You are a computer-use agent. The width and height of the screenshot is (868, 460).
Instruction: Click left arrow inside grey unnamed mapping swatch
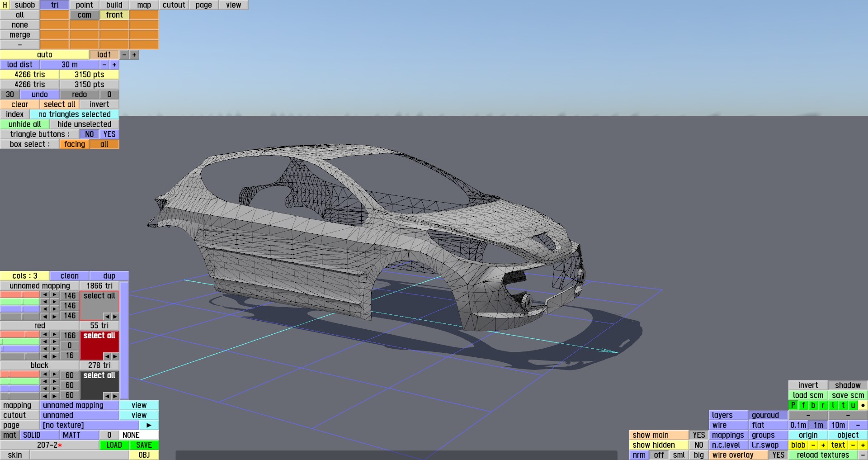107,317
